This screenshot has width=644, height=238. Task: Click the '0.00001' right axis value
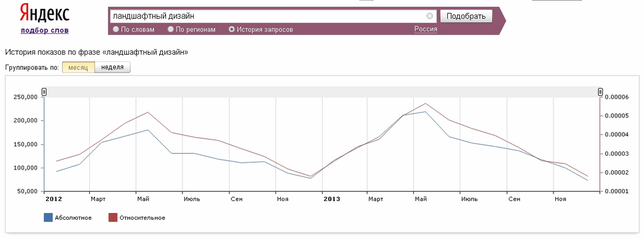click(x=618, y=192)
